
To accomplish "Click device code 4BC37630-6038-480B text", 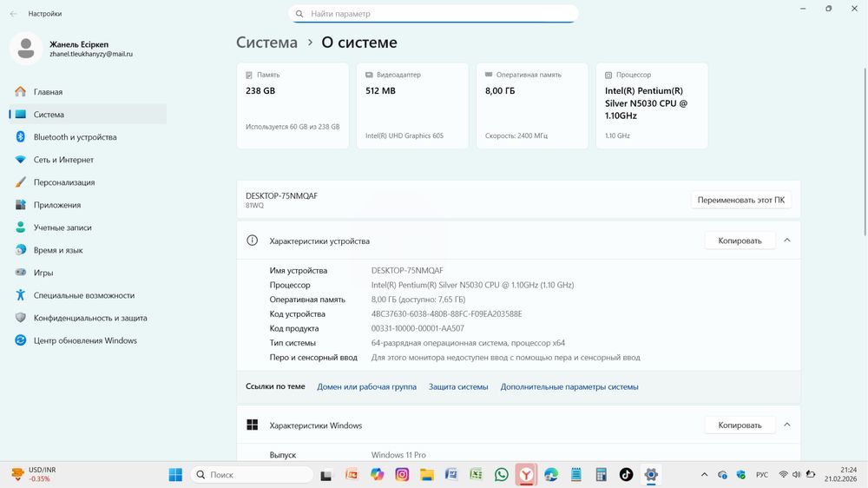I will (x=446, y=313).
